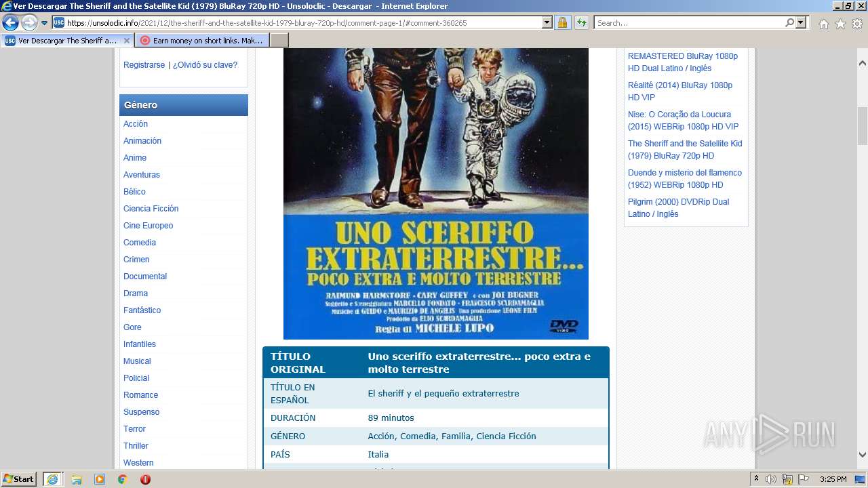Click the security lock icon

[x=562, y=23]
